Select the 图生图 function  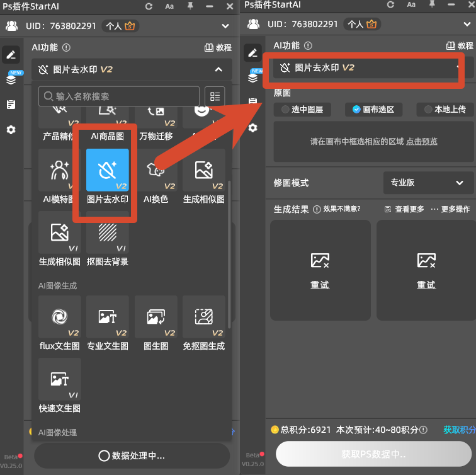[156, 323]
